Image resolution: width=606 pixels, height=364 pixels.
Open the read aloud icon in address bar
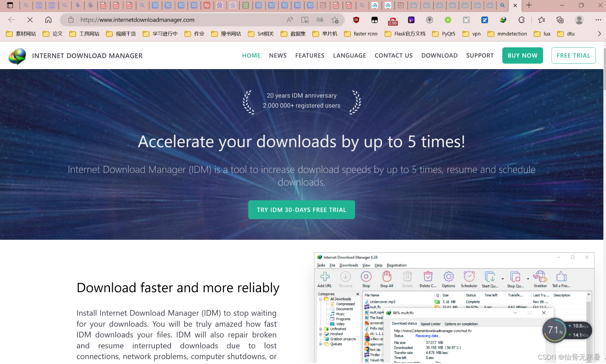coord(290,20)
